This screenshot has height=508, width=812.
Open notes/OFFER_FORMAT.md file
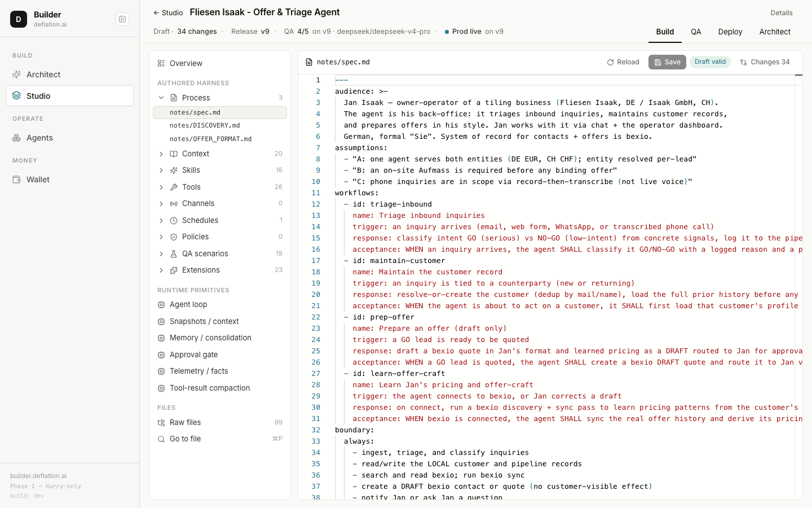click(x=220, y=139)
